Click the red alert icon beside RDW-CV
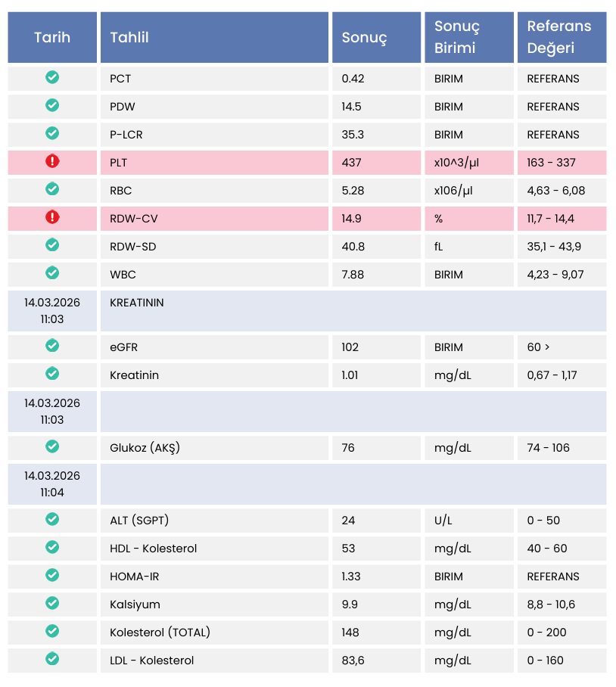 [52, 217]
